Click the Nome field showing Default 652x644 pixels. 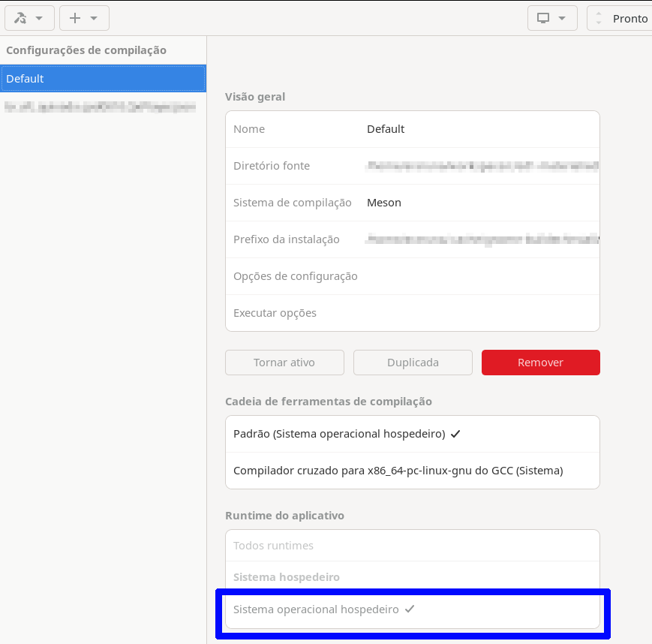pyautogui.click(x=480, y=129)
